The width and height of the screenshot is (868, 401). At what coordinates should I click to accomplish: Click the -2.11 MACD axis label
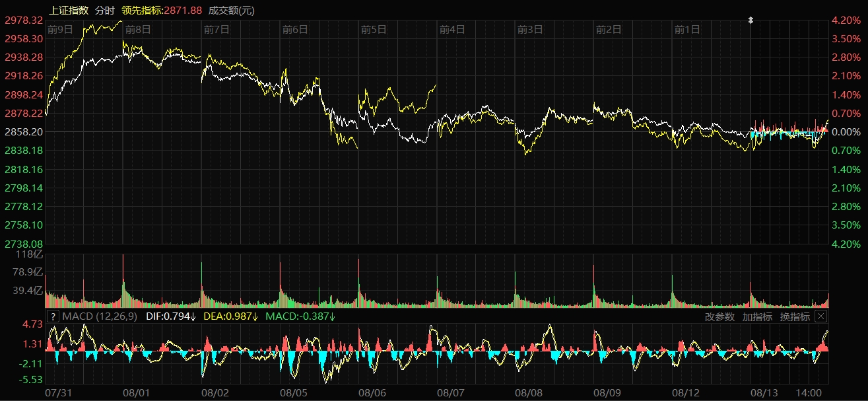click(31, 363)
